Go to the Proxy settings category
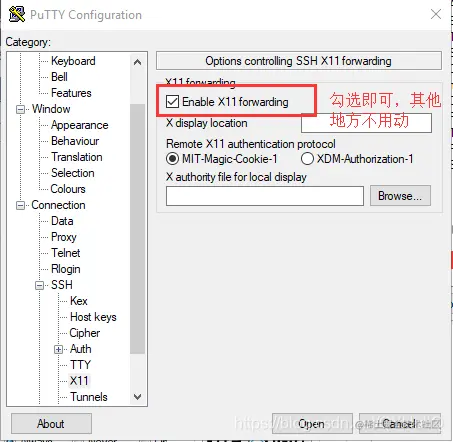Image resolution: width=453 pixels, height=442 pixels. [x=64, y=237]
